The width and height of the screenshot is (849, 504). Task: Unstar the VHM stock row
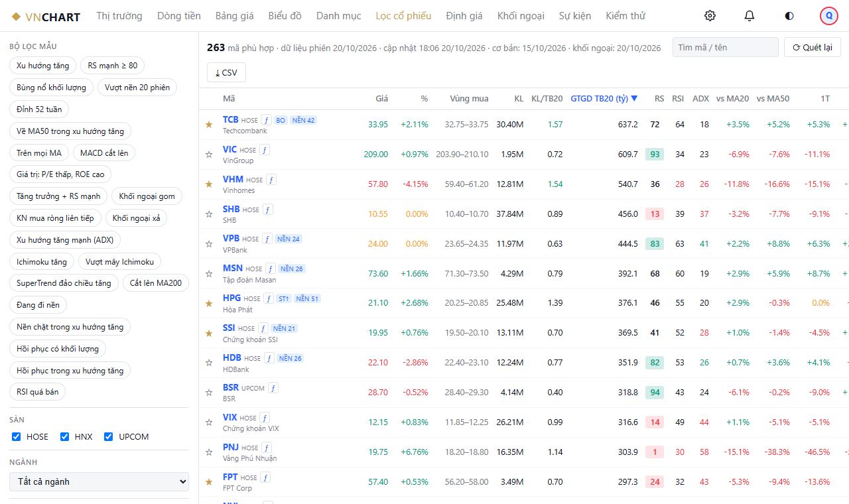pos(209,184)
